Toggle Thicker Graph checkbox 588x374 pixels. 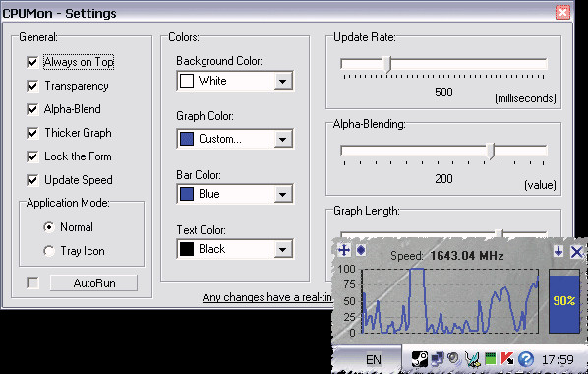point(32,133)
